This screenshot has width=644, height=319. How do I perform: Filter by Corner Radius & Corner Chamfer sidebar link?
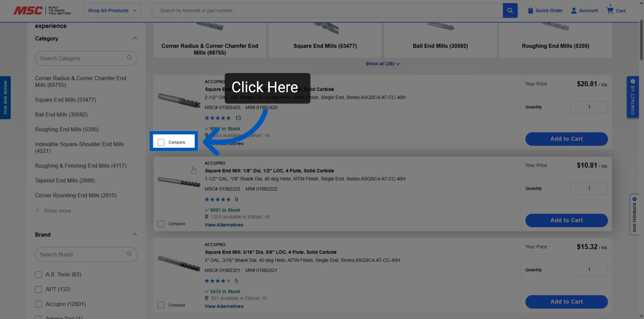80,81
